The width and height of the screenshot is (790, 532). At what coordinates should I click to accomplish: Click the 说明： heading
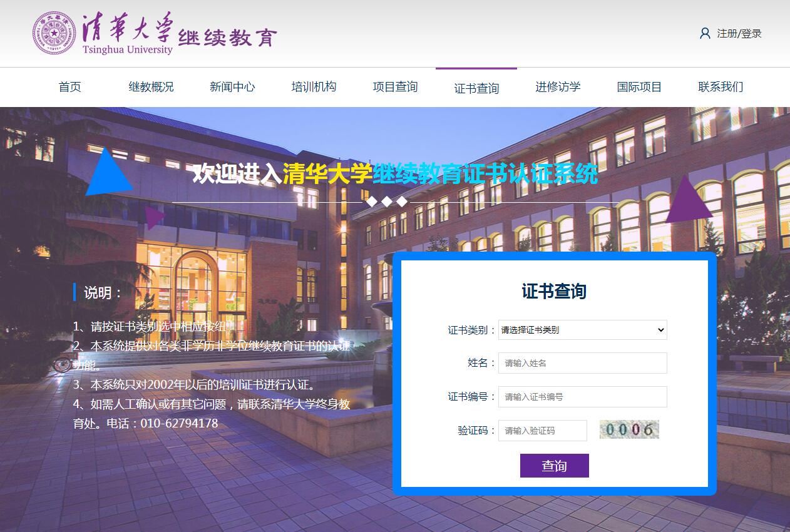[x=103, y=292]
